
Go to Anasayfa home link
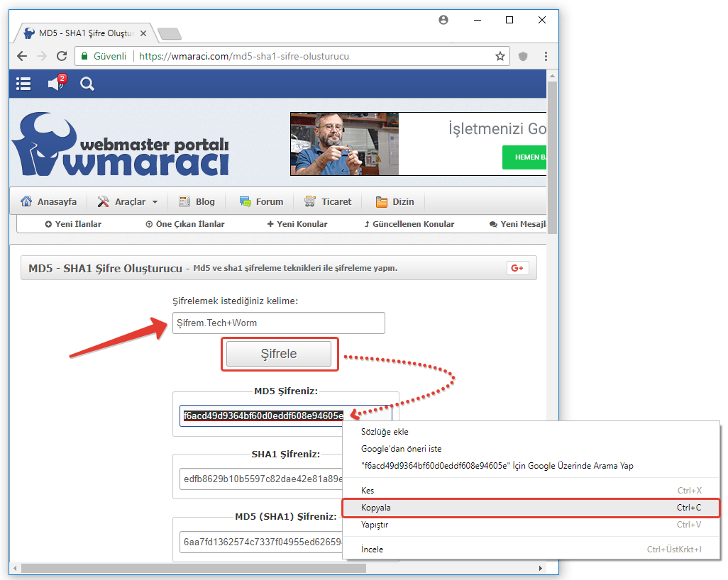pos(48,201)
